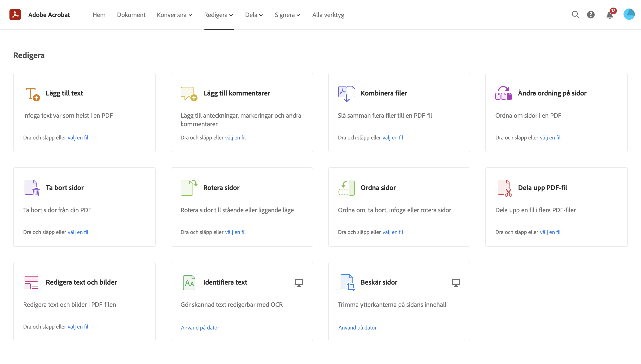This screenshot has height=364, width=641.
Task: Click the Lägg till kommentarer icon
Action: coord(189,94)
